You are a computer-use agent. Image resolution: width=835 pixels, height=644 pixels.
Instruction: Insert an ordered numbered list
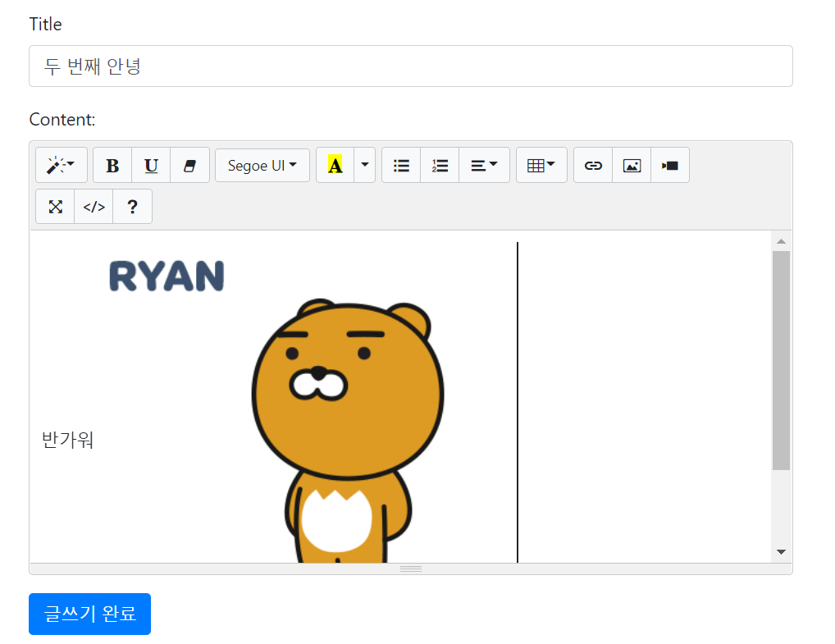[440, 165]
